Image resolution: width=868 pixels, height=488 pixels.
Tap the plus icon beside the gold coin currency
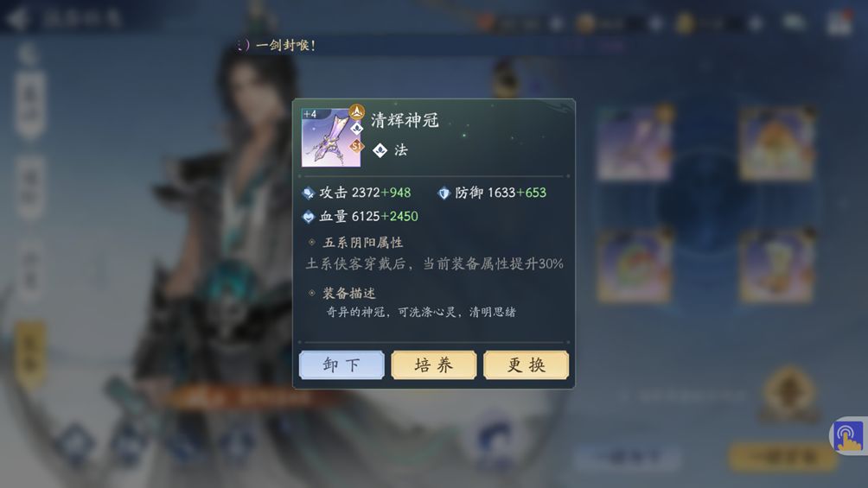(655, 23)
